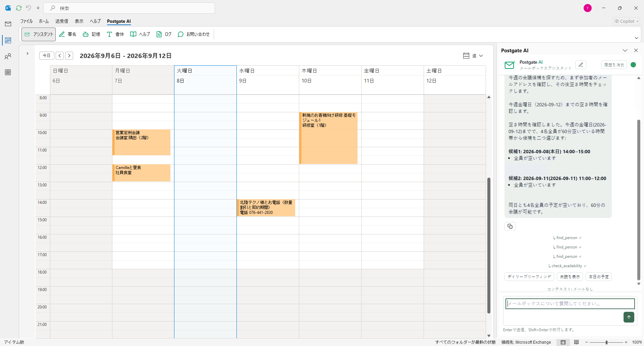Click the お問い合わせ contact button
644x346 pixels.
coord(194,34)
